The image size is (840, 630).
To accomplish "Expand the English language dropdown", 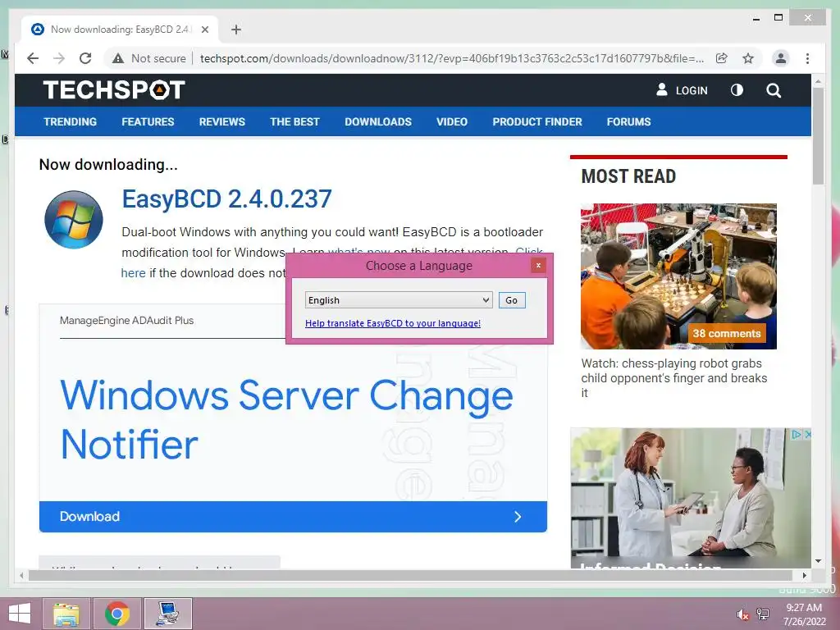I will click(x=399, y=300).
